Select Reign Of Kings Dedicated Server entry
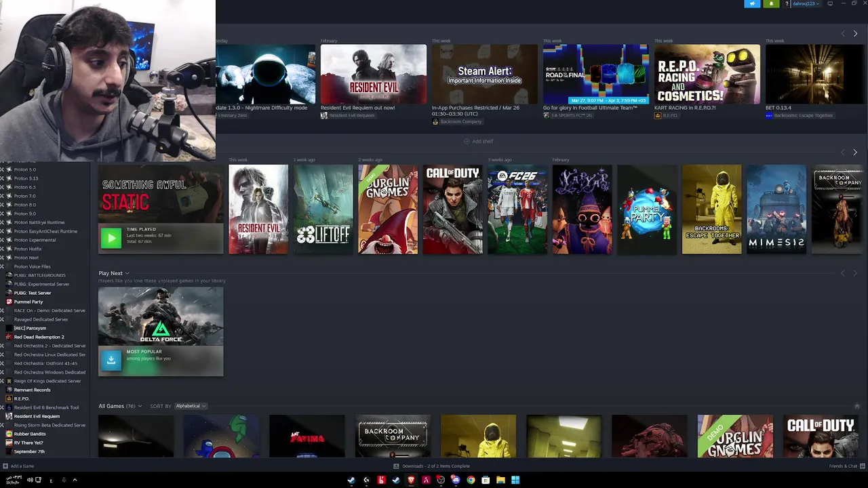The height and width of the screenshot is (488, 868). pos(47,381)
